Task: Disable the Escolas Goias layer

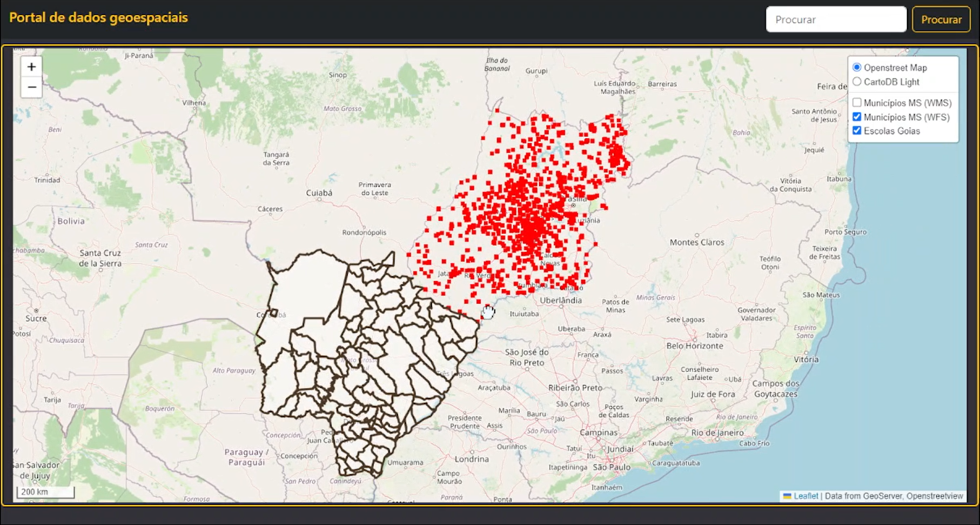Action: 857,131
